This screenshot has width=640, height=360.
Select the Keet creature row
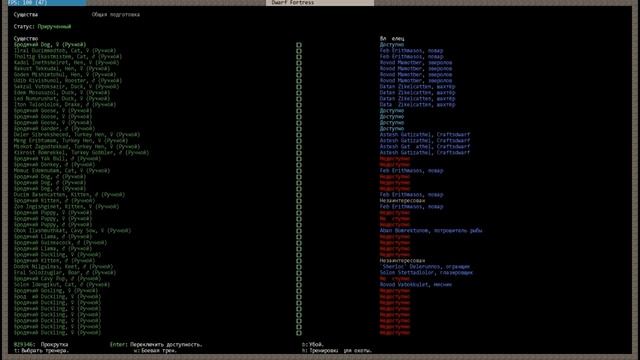[x=63, y=267]
